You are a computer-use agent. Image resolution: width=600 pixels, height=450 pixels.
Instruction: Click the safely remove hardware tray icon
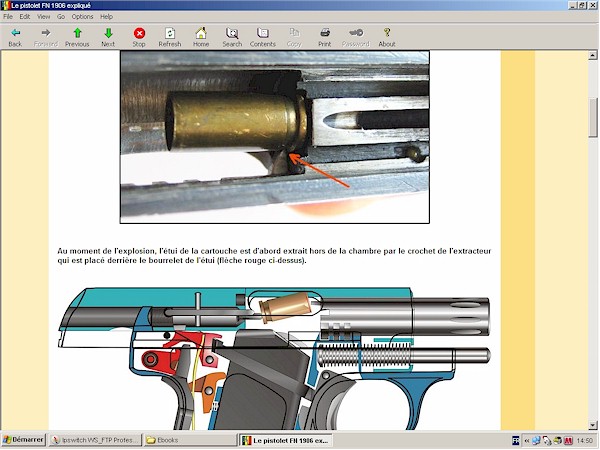(547, 440)
